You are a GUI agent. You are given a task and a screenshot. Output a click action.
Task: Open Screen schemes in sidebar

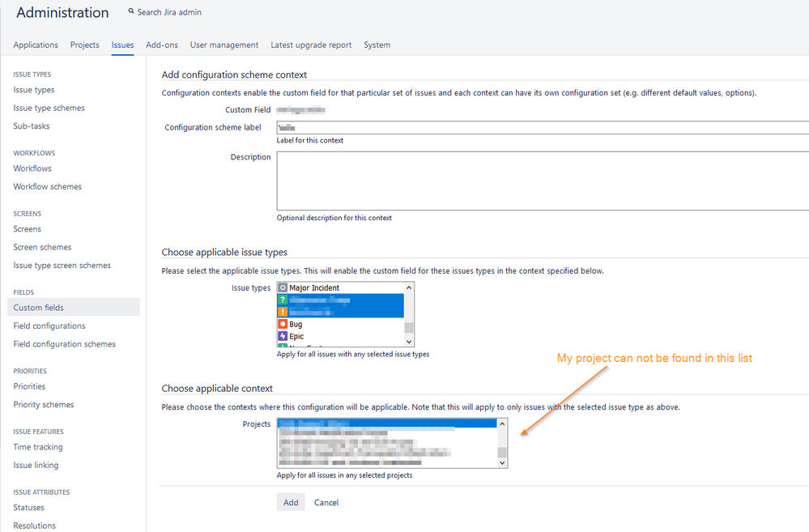(x=42, y=247)
